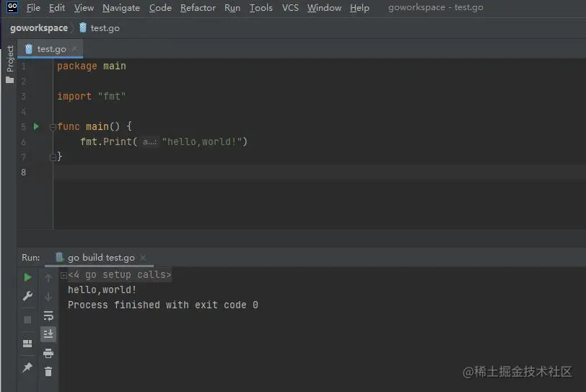Toggle soft-wrap in the console
Viewport: 586px width, 392px height.
click(48, 315)
